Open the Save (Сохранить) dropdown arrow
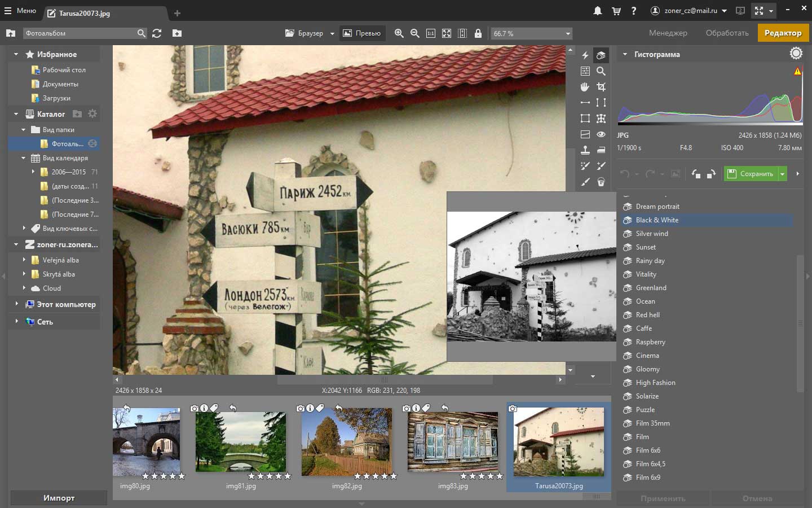This screenshot has height=508, width=812. click(783, 174)
